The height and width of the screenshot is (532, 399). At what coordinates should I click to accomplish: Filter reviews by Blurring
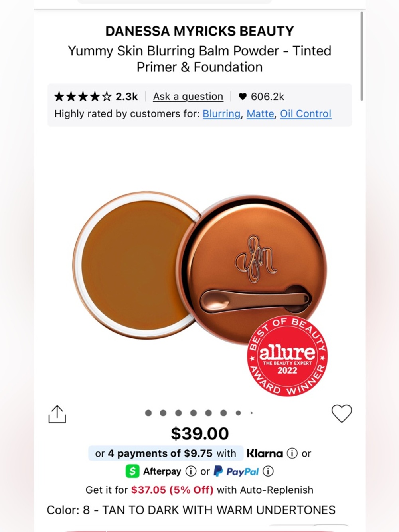[x=221, y=114]
